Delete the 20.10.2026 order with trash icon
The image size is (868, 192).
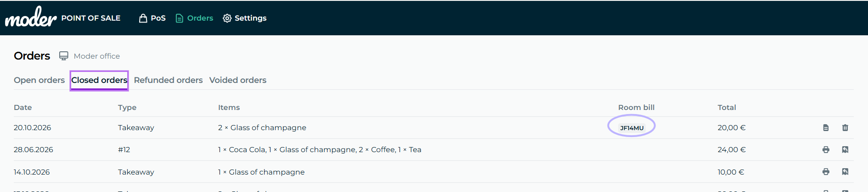coord(845,128)
